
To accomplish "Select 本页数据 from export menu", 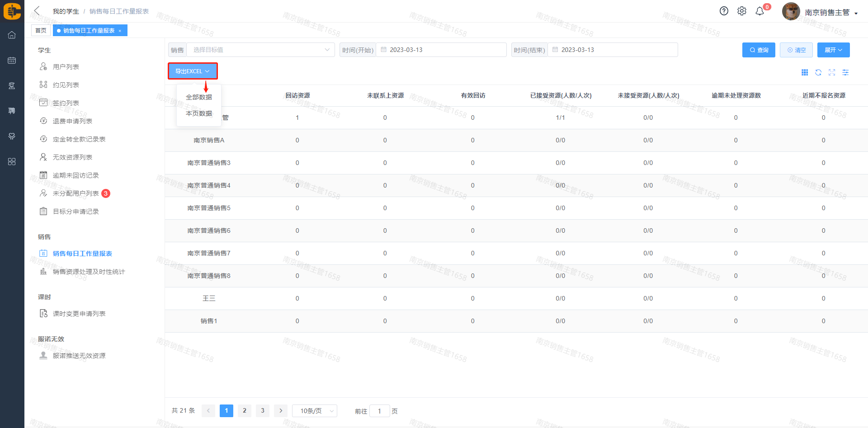I will point(199,113).
